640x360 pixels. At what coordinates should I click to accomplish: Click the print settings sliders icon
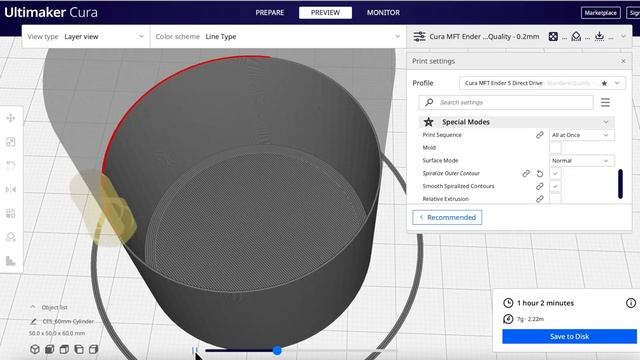(x=419, y=37)
